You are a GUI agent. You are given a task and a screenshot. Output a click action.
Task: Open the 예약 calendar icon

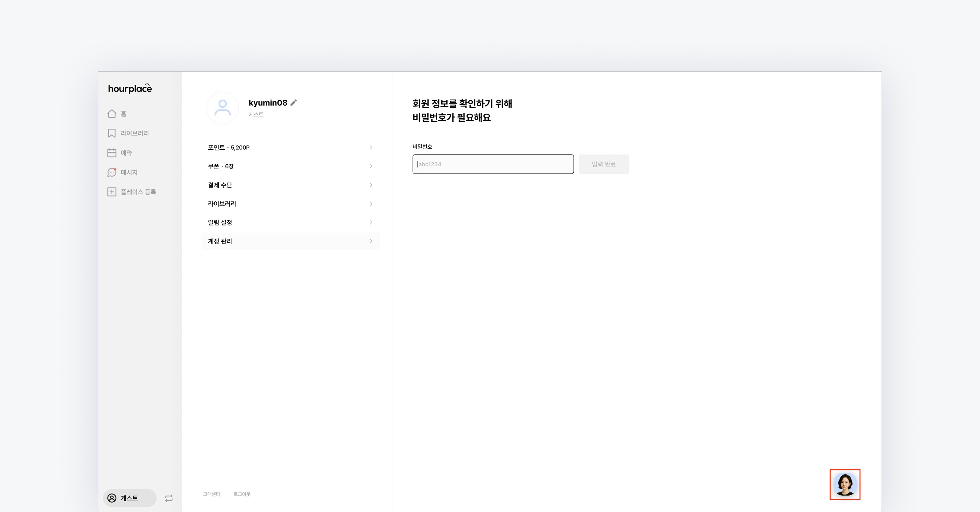click(112, 153)
